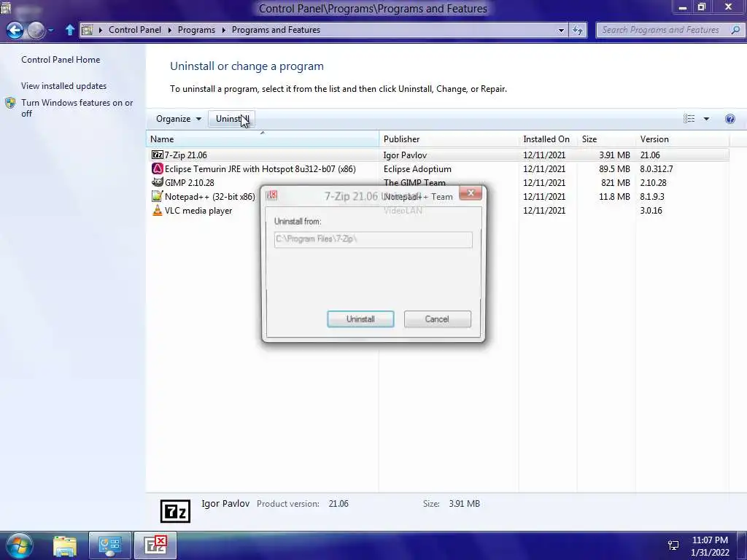Open View installed updates link

pos(64,86)
